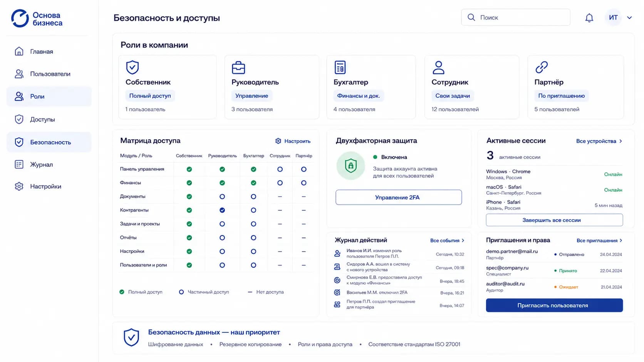Toggle Руководитель access for Финансы
The image size is (644, 362).
click(x=222, y=183)
